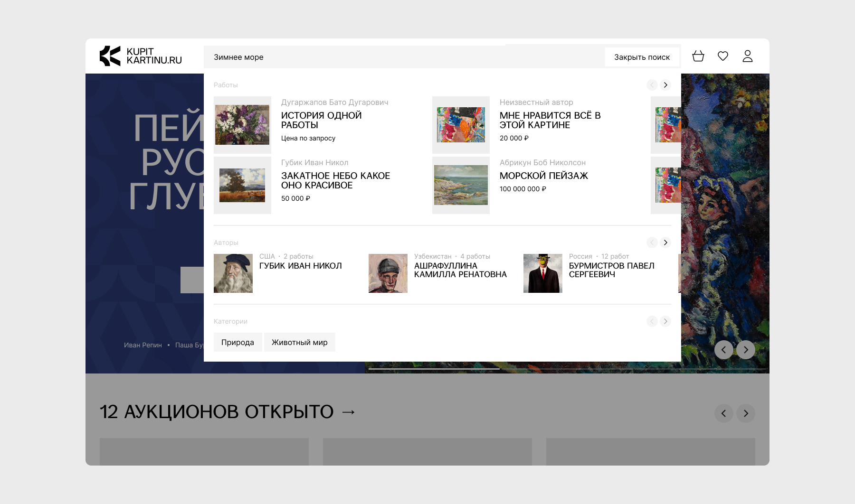Click the price 100 000 000 ₽
Screen dimensions: 855x504
click(523, 189)
